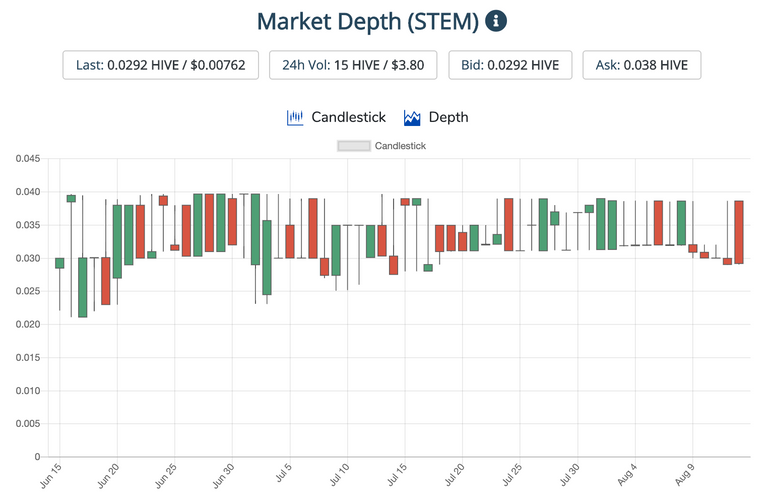
Task: Click the Aug 4 x-axis label
Action: coord(627,475)
